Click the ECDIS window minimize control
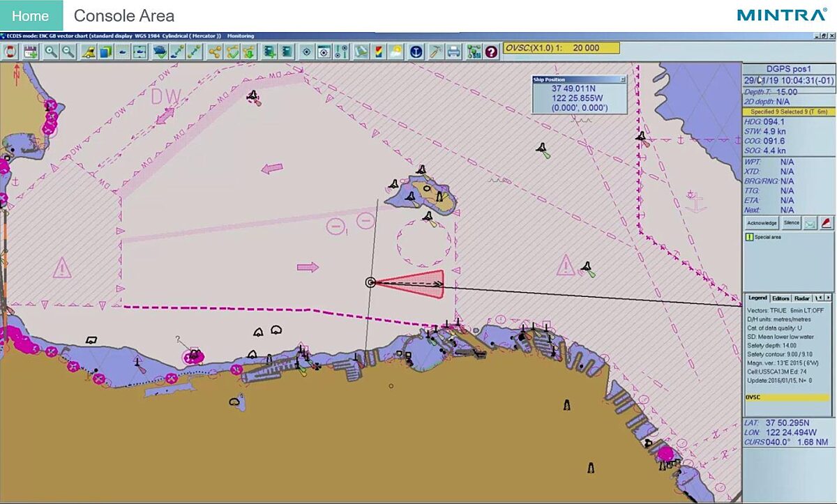Screen dimensions: 837x504 [x=816, y=36]
